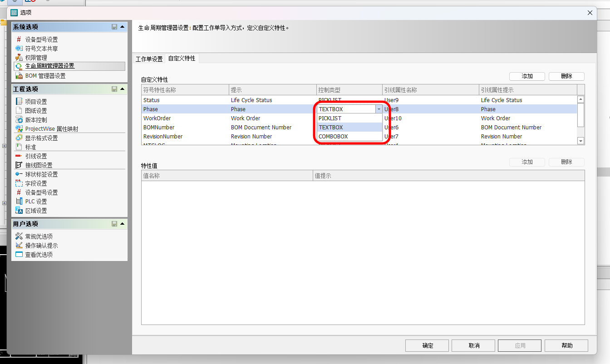610x364 pixels.
Task: Click the 值名称 column header
Action: [227, 175]
